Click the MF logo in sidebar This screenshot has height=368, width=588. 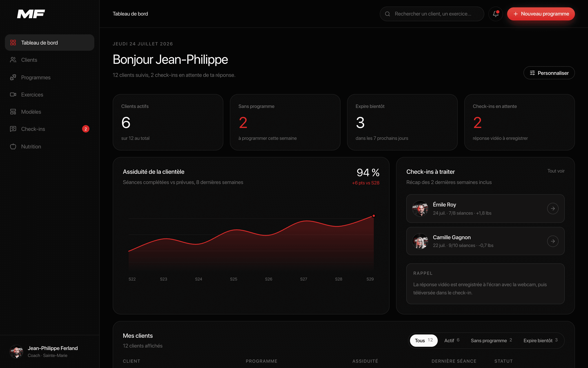(x=31, y=14)
